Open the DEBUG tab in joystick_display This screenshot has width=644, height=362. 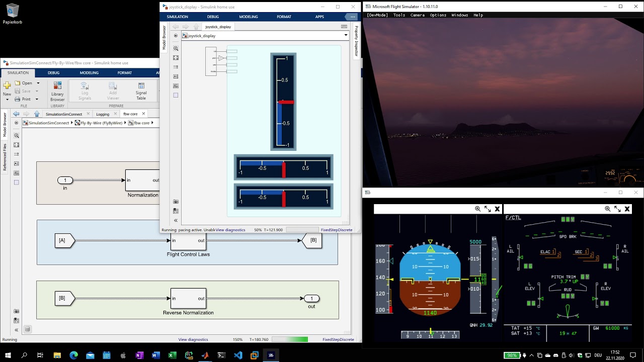tap(213, 17)
